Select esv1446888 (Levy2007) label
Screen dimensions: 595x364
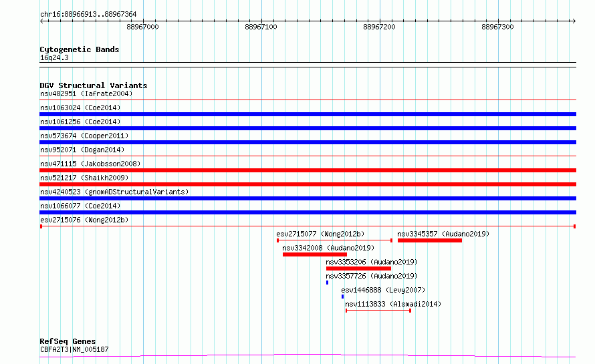pyautogui.click(x=383, y=290)
